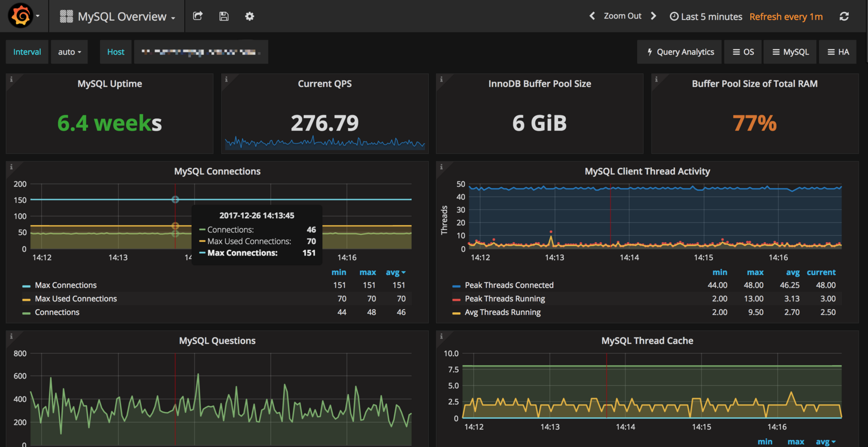Toggle Avg Threads Running series
Screen dimensions: 868x447
click(x=503, y=312)
